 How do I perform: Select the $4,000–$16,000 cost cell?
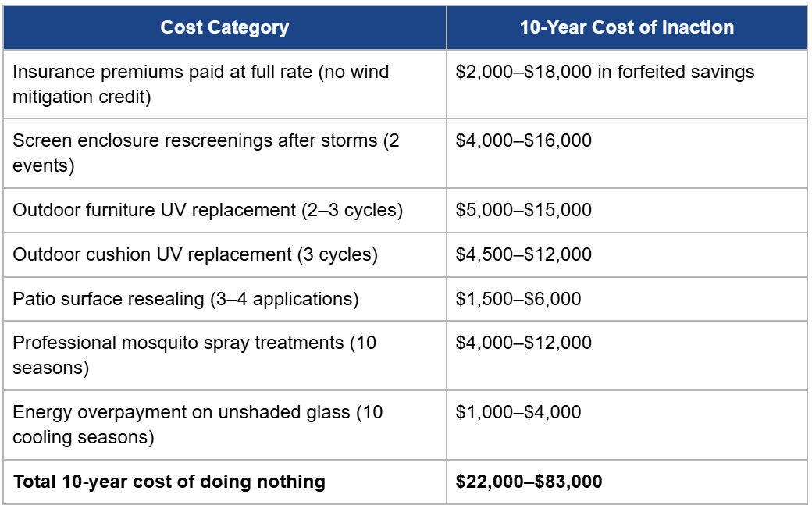627,153
